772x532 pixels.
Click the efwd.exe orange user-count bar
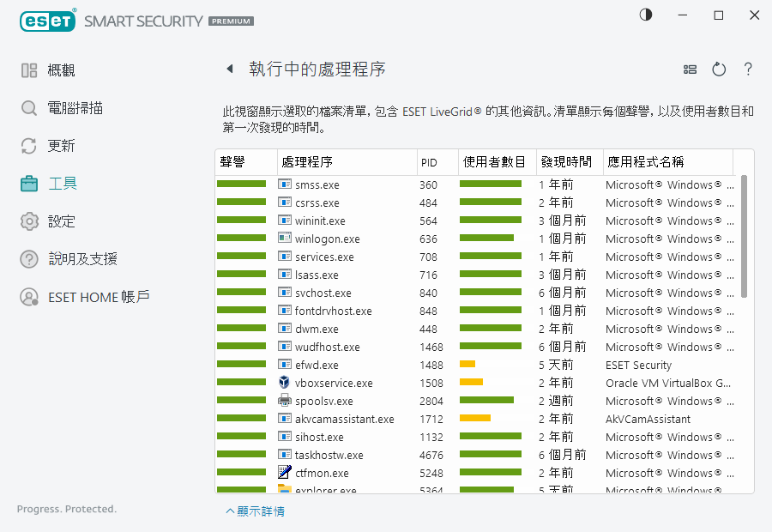point(467,365)
